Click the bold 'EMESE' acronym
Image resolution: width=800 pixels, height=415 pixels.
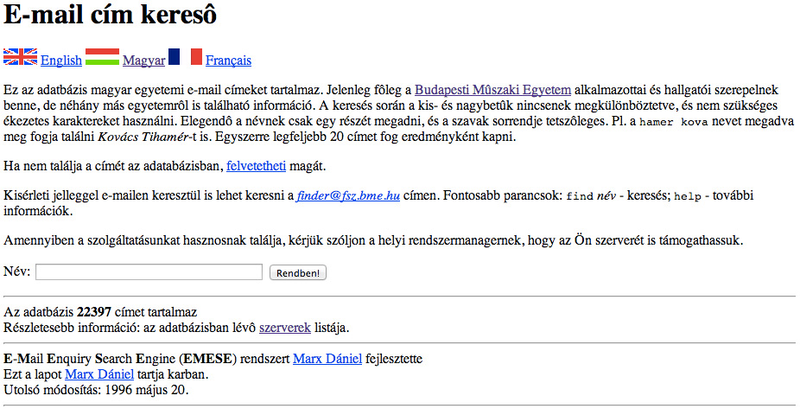207,359
